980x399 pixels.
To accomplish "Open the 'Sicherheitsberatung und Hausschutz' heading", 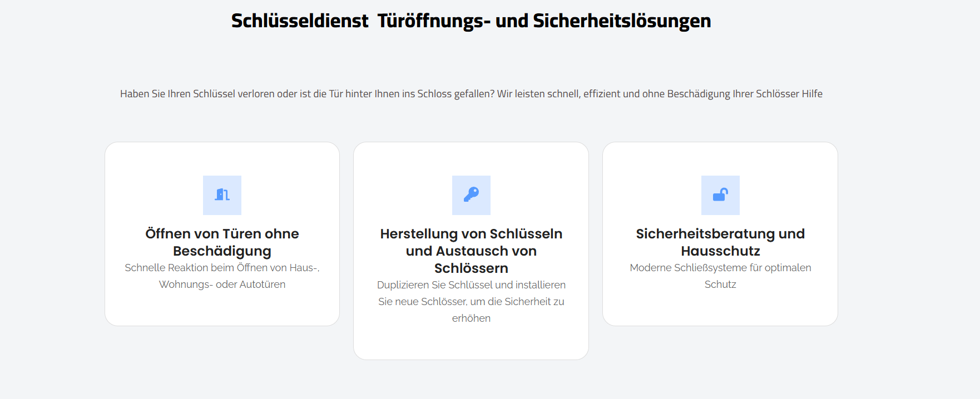I will (720, 242).
